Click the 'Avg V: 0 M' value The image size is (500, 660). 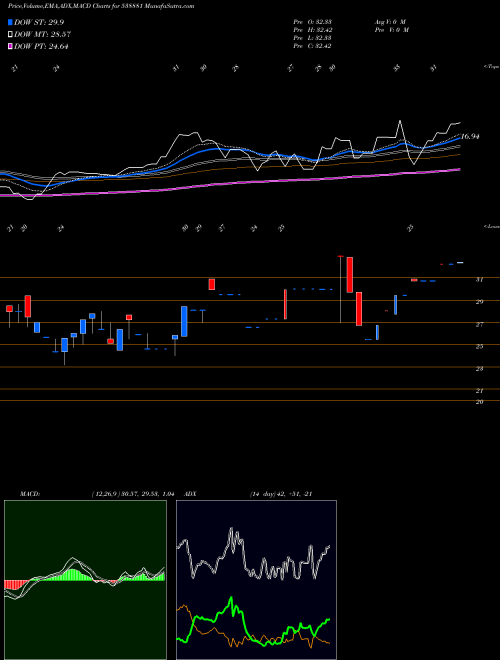389,22
